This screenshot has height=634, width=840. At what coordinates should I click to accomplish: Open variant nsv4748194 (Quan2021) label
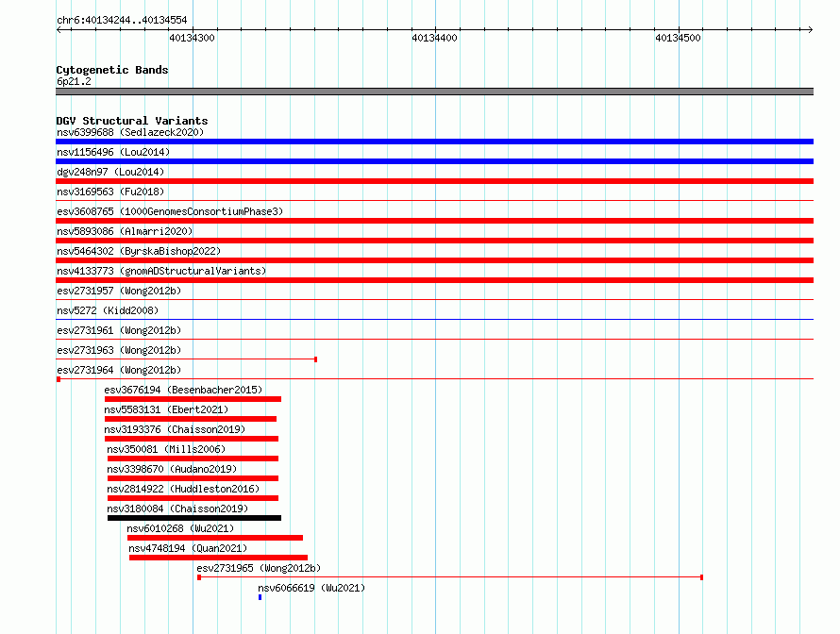[188, 548]
